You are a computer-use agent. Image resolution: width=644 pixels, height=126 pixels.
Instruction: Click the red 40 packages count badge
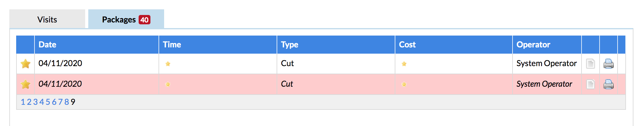[145, 20]
